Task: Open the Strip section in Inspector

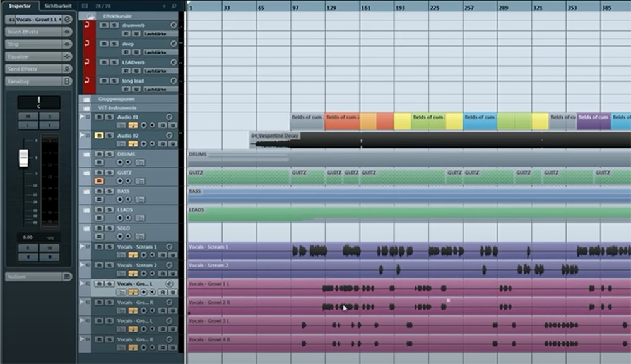Action: (x=34, y=44)
